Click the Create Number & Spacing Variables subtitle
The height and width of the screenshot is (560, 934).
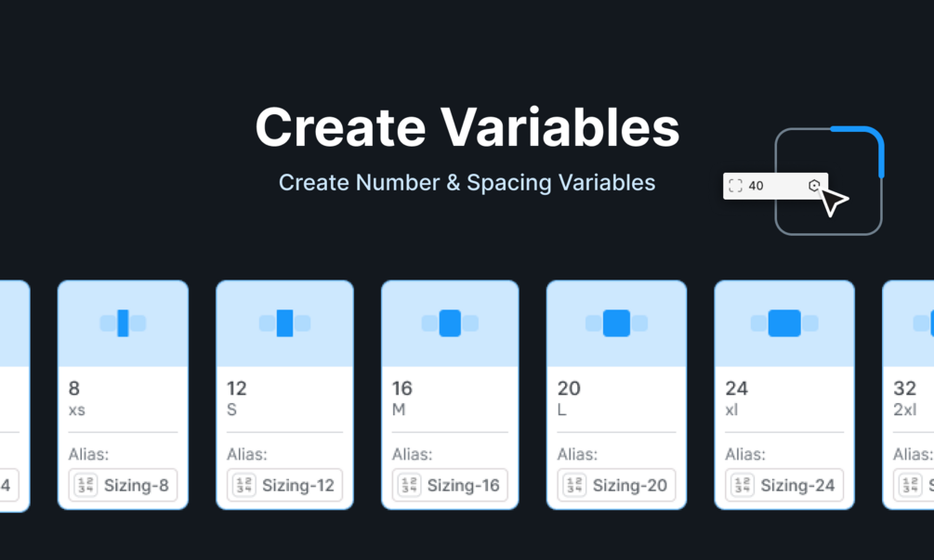[467, 182]
